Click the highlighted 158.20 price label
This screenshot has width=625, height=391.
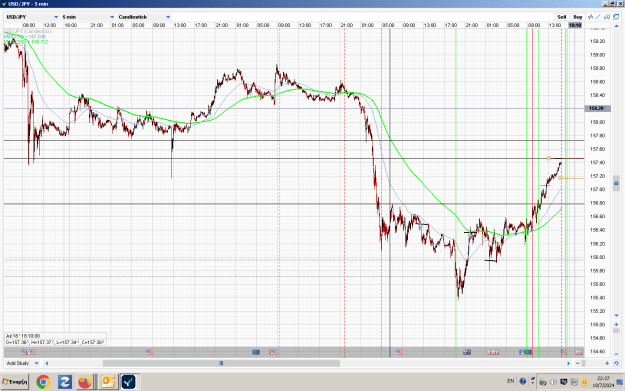[x=597, y=108]
